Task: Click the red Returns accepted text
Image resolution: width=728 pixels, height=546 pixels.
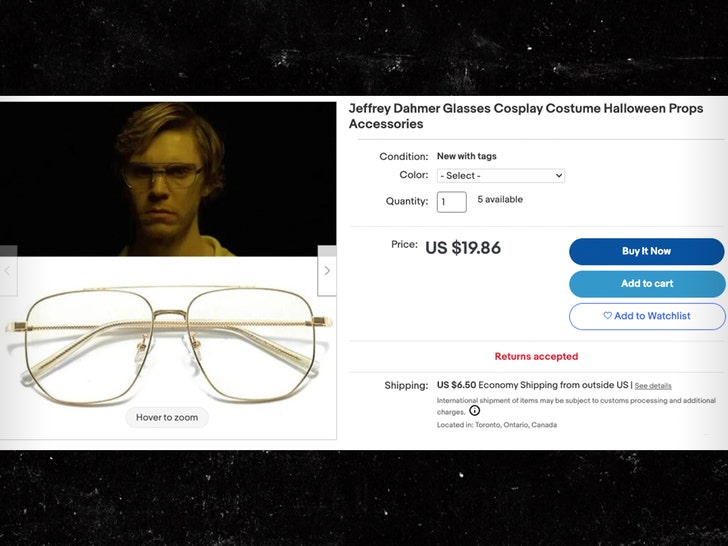Action: (x=536, y=357)
